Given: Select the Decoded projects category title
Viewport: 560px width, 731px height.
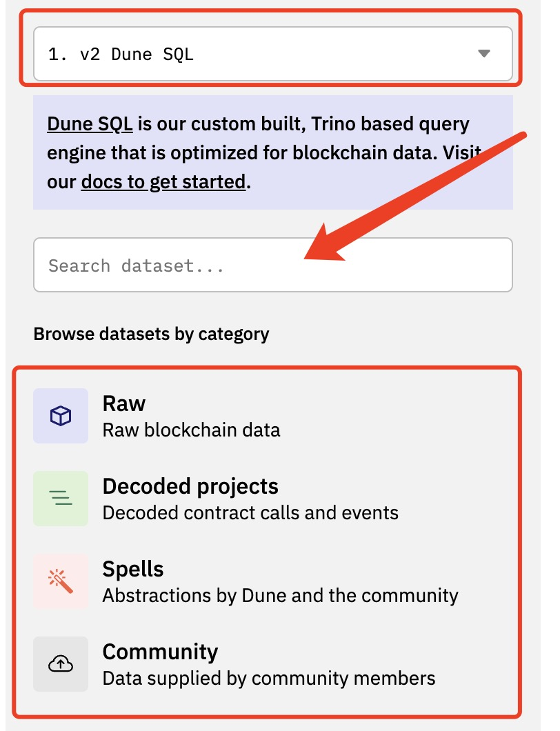Looking at the screenshot, I should pyautogui.click(x=190, y=486).
